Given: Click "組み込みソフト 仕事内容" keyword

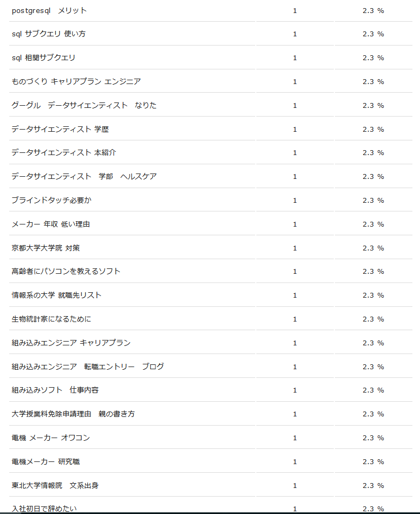Looking at the screenshot, I should [x=55, y=390].
